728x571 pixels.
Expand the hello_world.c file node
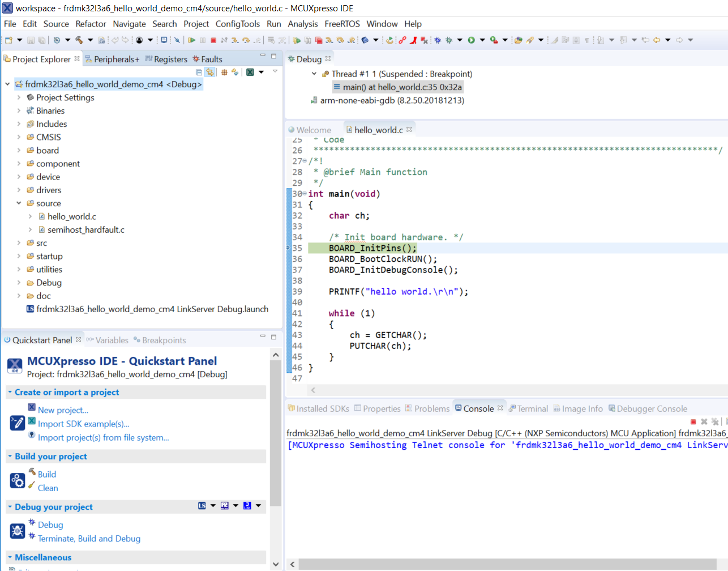pyautogui.click(x=30, y=216)
